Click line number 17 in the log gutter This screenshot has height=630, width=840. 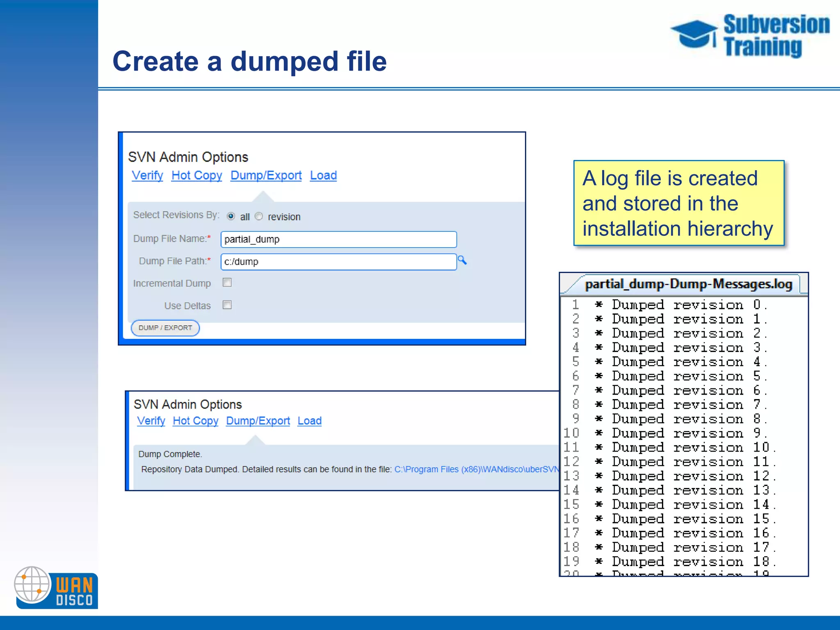point(571,533)
